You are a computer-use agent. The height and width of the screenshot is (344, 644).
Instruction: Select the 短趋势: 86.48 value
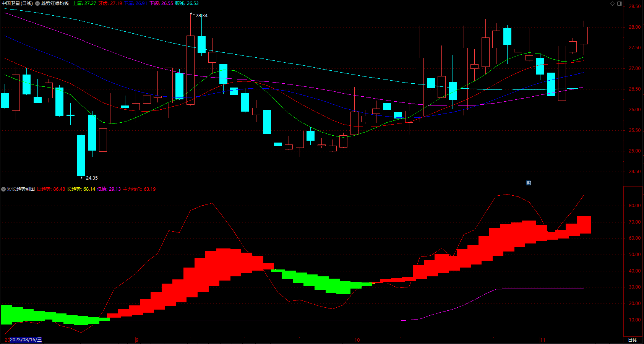51,189
